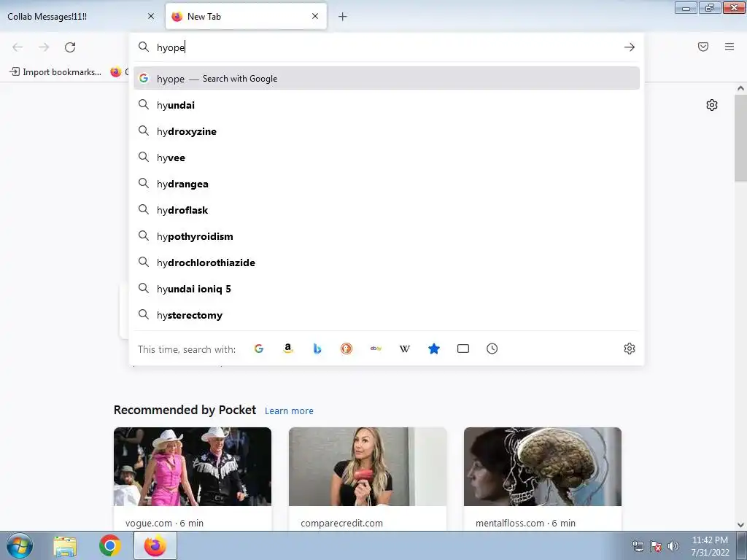Click the Firefox bookmark icon in toolbar
Screen dimensions: 747x560
pos(116,72)
